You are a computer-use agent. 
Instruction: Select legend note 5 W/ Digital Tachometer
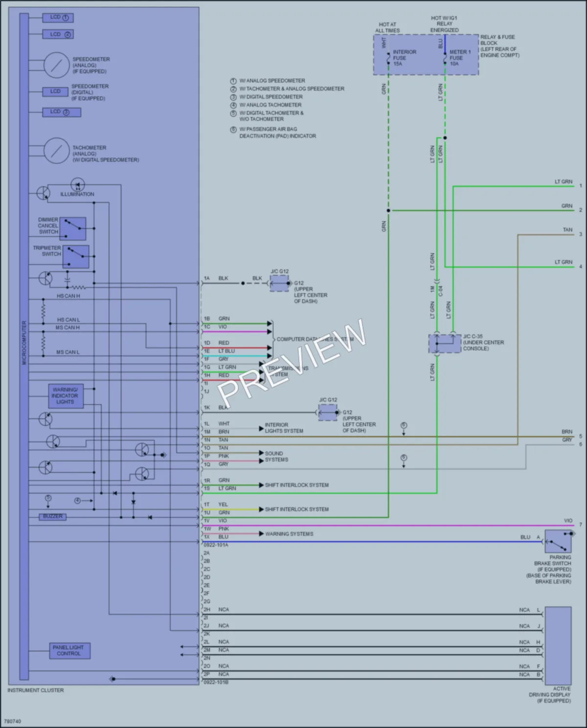click(267, 116)
